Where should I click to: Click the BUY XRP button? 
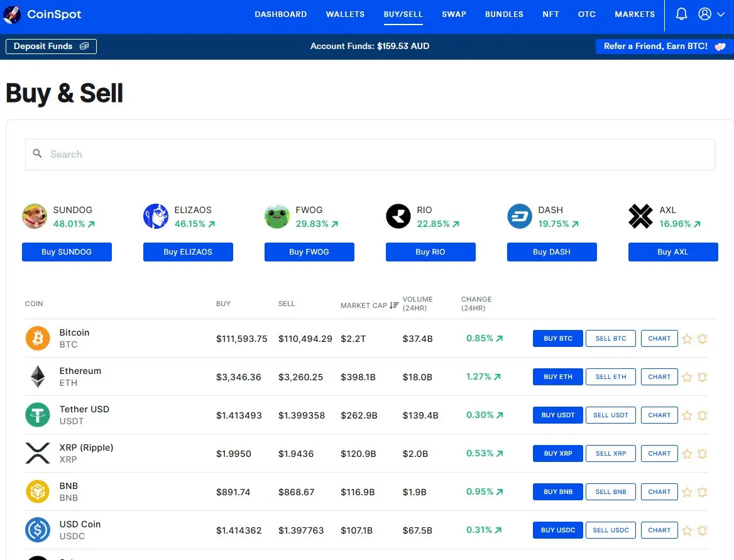[x=558, y=454]
